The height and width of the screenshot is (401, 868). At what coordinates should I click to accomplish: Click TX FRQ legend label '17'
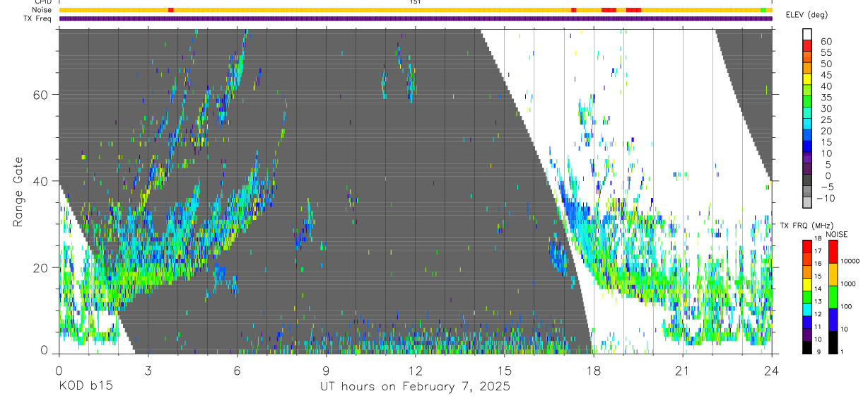click(819, 250)
